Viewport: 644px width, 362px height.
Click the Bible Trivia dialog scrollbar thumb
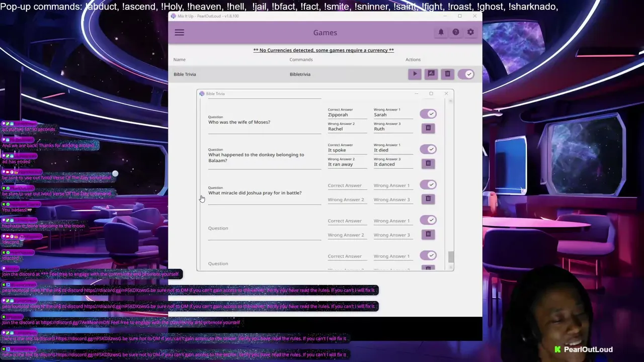tap(451, 257)
